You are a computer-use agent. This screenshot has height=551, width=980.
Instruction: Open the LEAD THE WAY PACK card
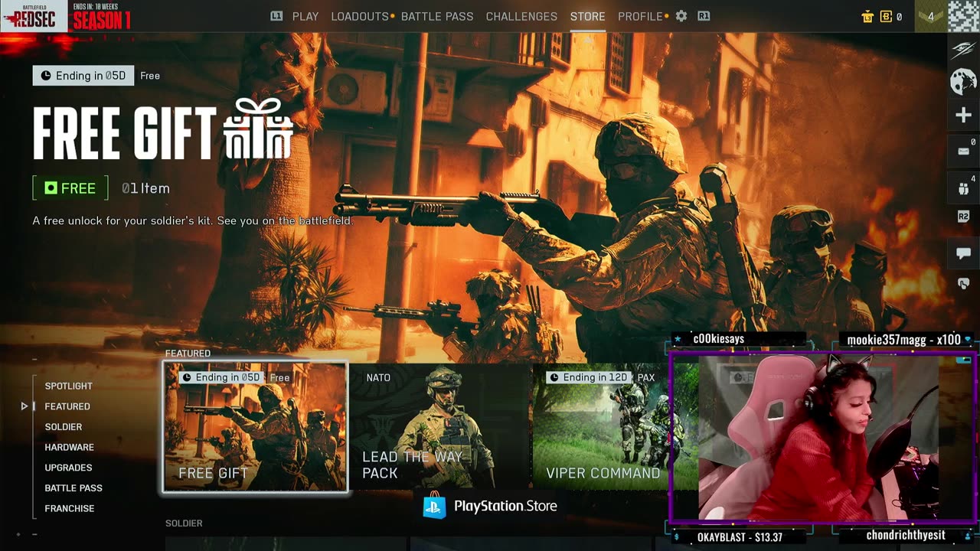[x=439, y=427]
